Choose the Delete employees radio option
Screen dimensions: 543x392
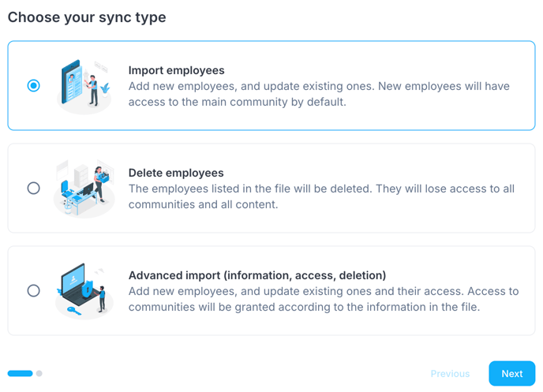[x=33, y=188]
